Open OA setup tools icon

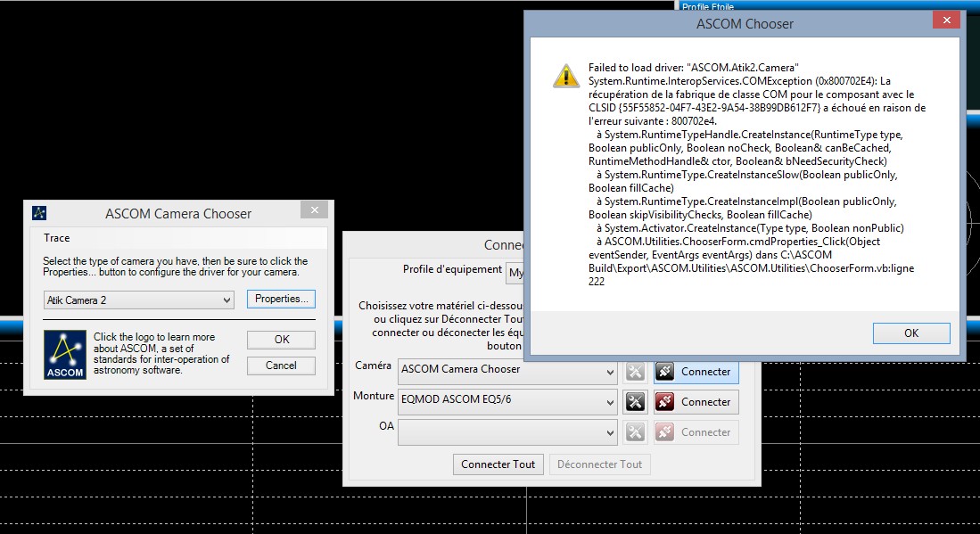coord(635,432)
